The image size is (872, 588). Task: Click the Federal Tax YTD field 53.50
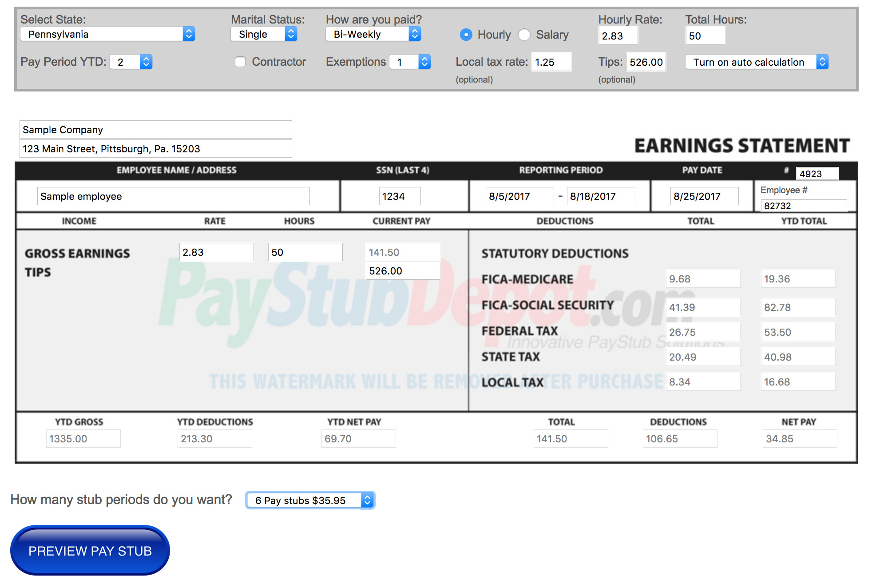pyautogui.click(x=798, y=332)
